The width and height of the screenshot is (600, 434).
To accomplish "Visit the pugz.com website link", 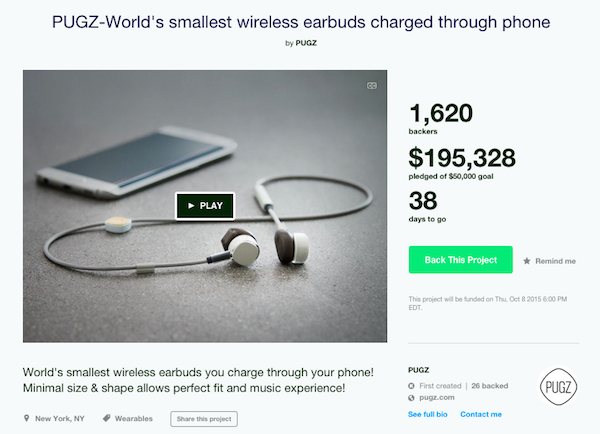I will pyautogui.click(x=437, y=397).
